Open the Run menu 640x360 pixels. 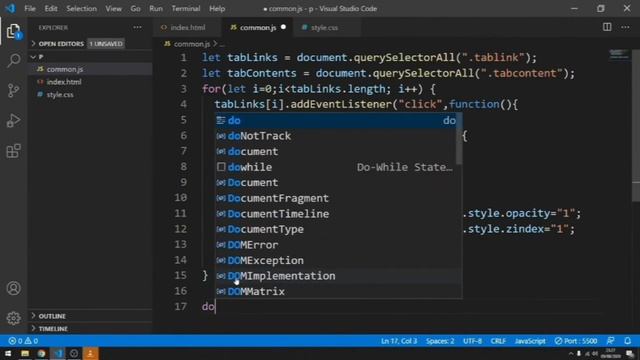(x=156, y=9)
